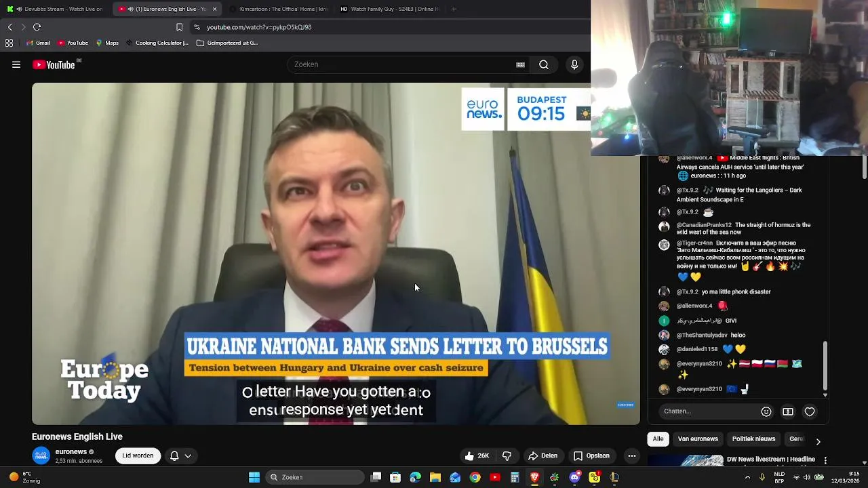
Task: Open the more actions three-dot menu
Action: tap(632, 456)
